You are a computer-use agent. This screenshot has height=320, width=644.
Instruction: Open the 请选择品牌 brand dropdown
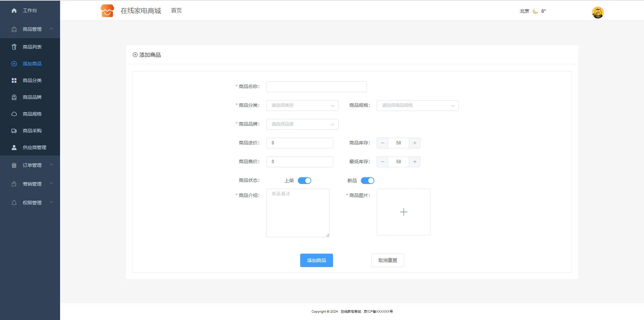point(302,124)
